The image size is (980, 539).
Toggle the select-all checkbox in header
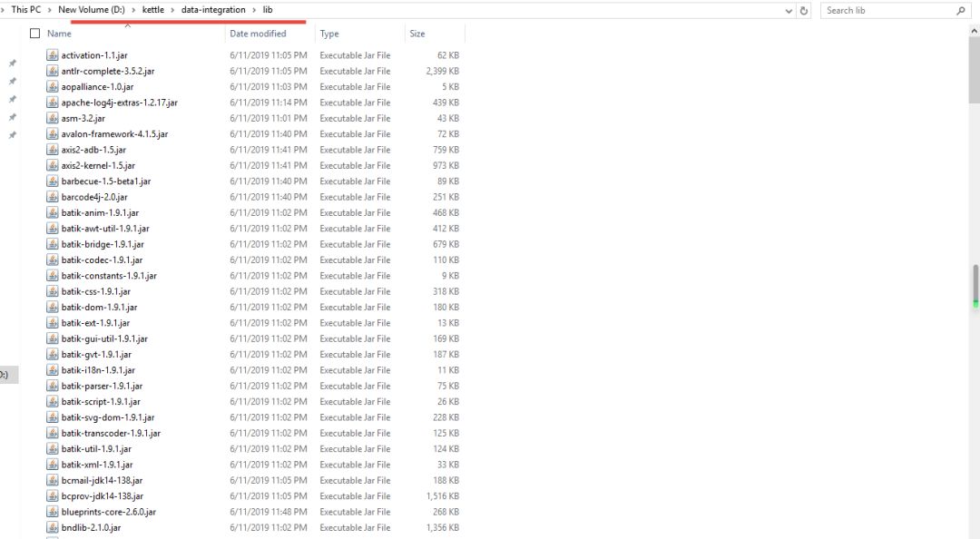point(35,34)
